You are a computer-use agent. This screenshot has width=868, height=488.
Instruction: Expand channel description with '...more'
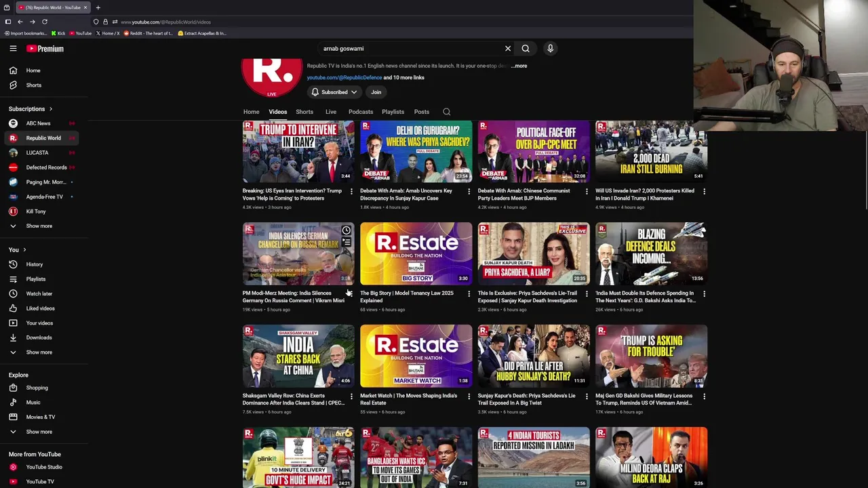point(519,66)
